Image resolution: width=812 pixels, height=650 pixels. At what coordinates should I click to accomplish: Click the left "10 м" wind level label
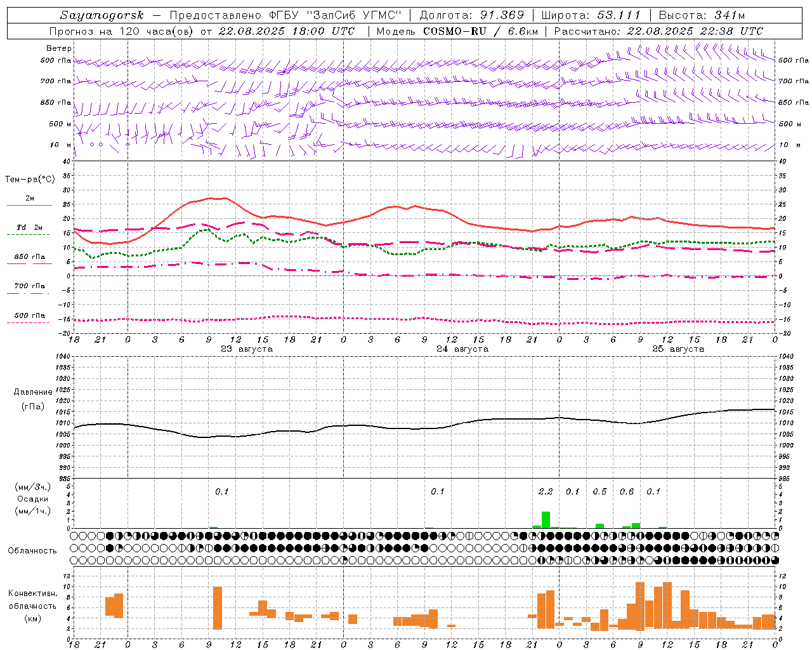tap(61, 145)
